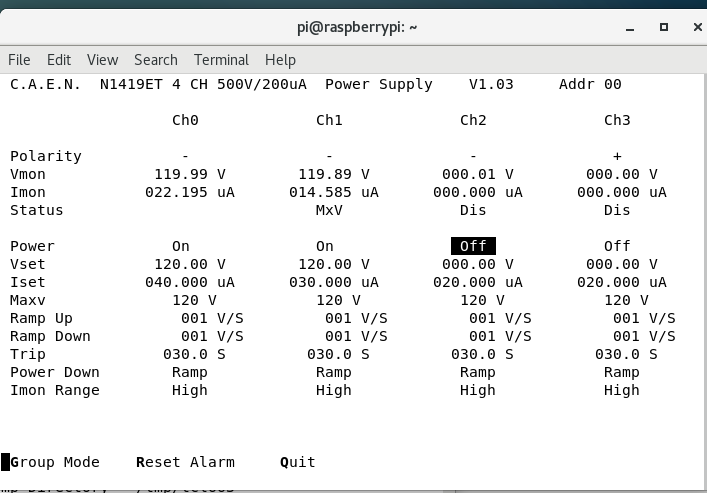Select Group Mode option
Screen dimensions: 707x493
coord(55,462)
